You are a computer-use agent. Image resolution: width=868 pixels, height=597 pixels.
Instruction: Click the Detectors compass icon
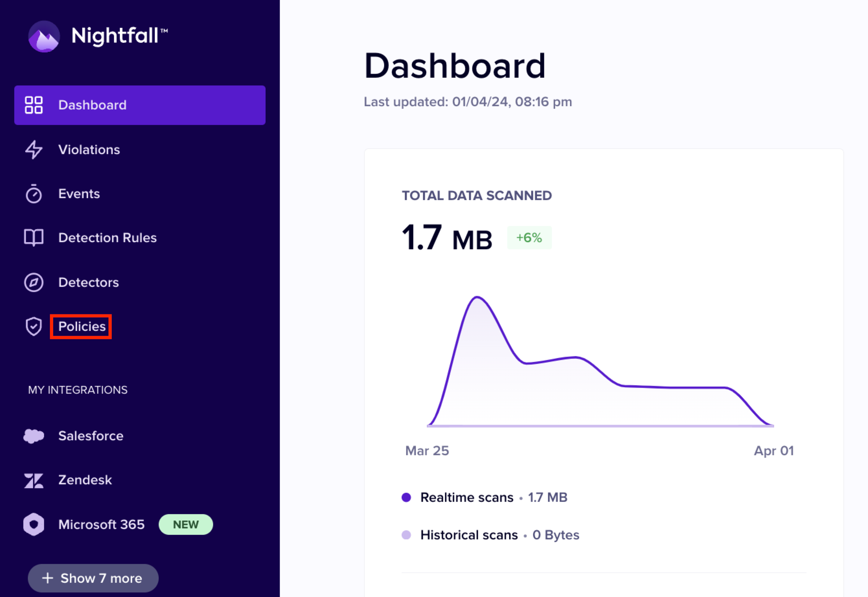point(34,282)
